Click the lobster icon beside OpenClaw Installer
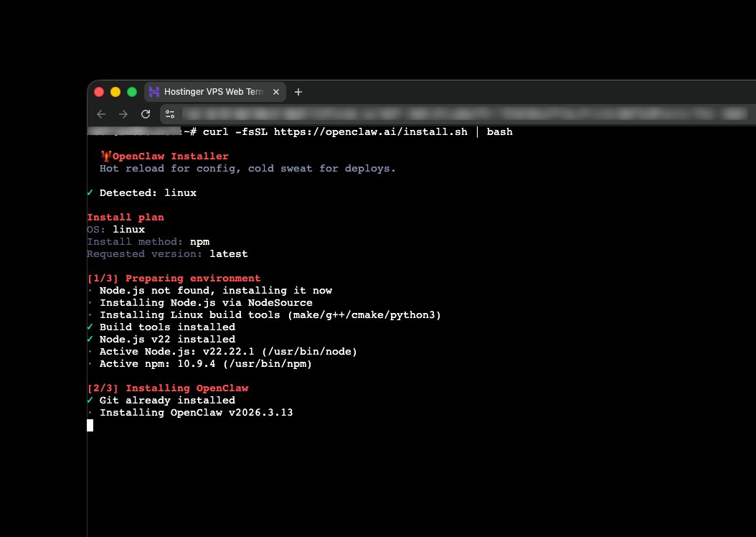The width and height of the screenshot is (756, 537). [106, 156]
